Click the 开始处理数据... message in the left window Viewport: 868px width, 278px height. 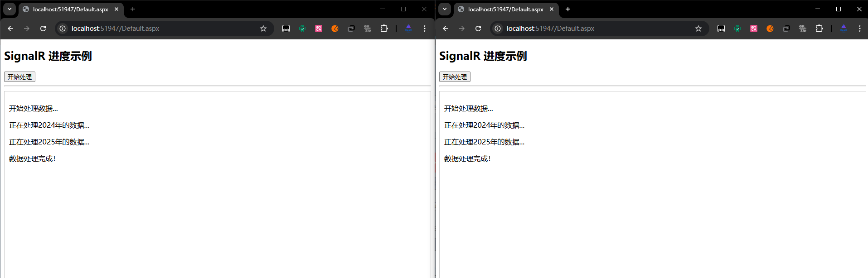[34, 109]
